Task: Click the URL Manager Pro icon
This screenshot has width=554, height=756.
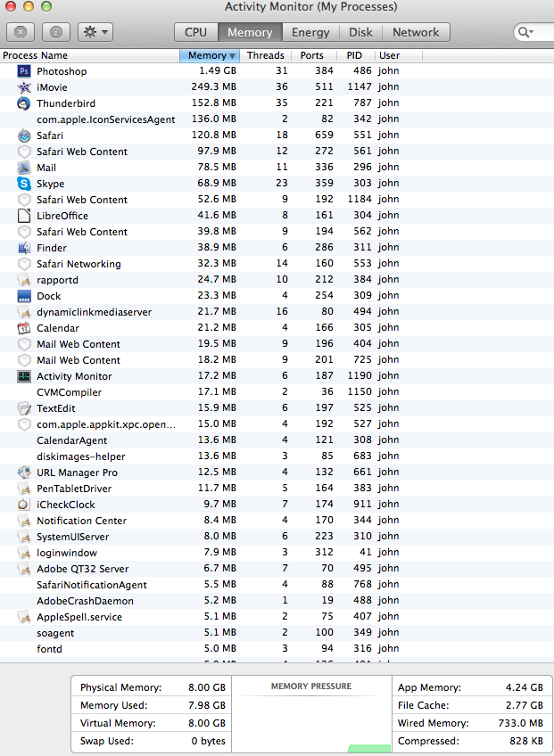Action: (24, 472)
